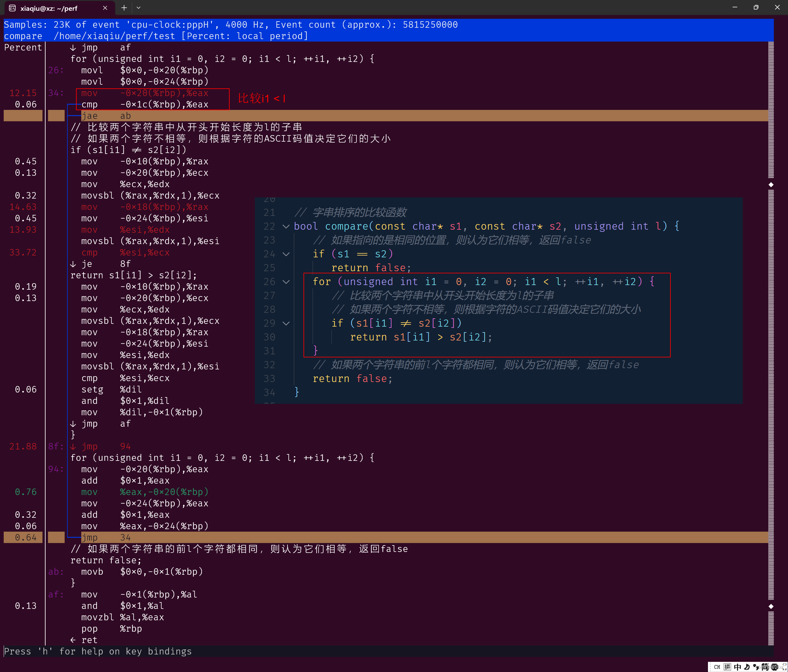The width and height of the screenshot is (788, 672).
Task: Click the 'ret' instruction at the bottom
Action: coord(84,640)
